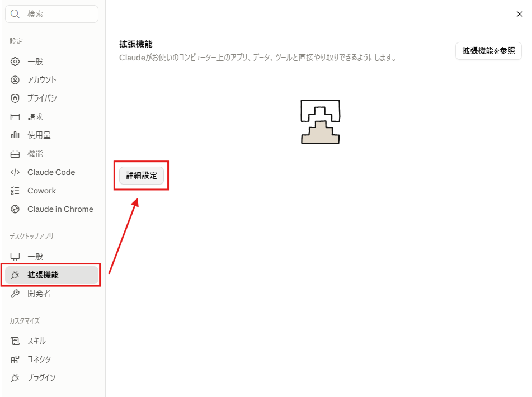Open the Cowork settings
This screenshot has width=532, height=397.
pos(51,191)
